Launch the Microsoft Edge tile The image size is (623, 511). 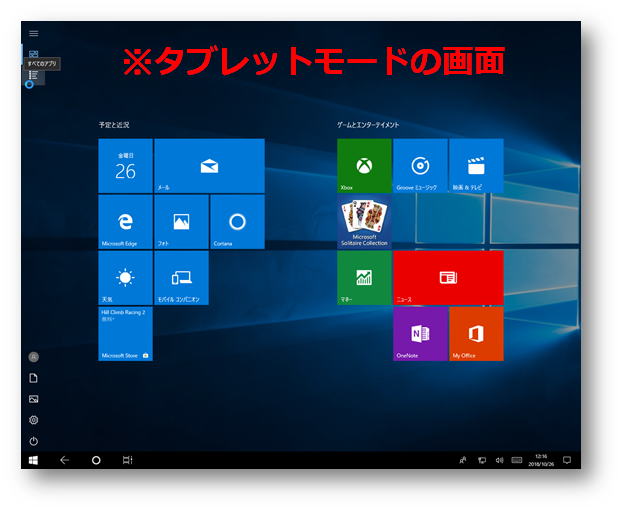click(125, 222)
